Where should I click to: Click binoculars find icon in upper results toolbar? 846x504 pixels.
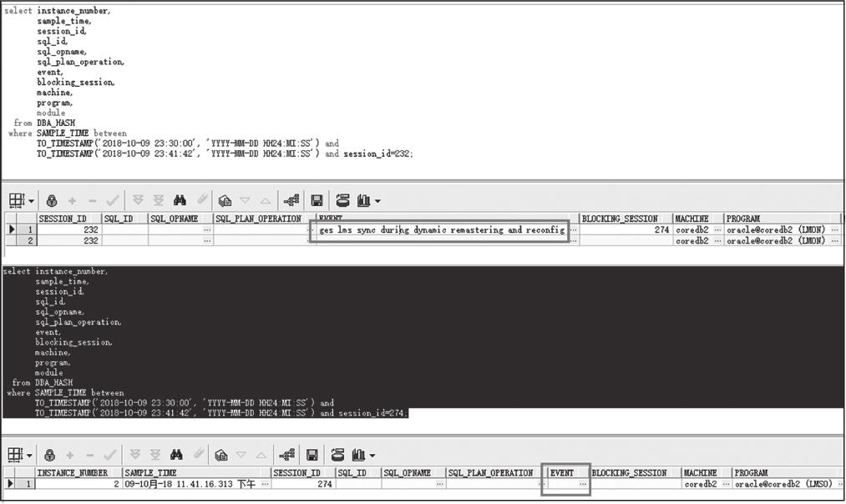[x=180, y=201]
